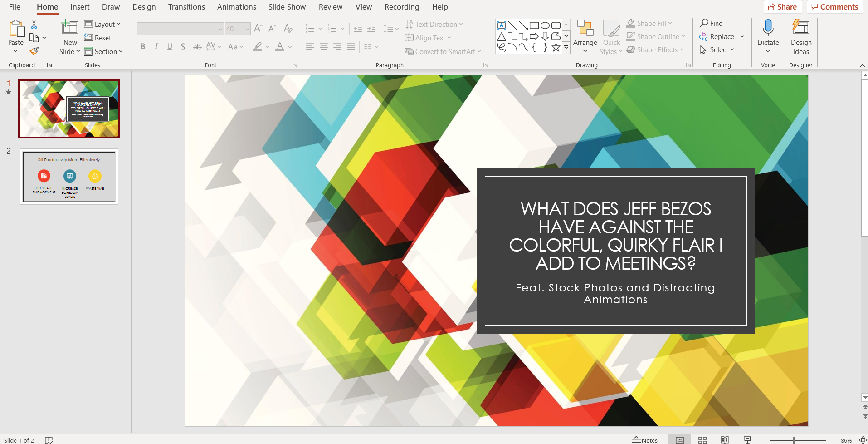Click the Paste clipboard icon
This screenshot has height=444, width=868.
coord(16,29)
